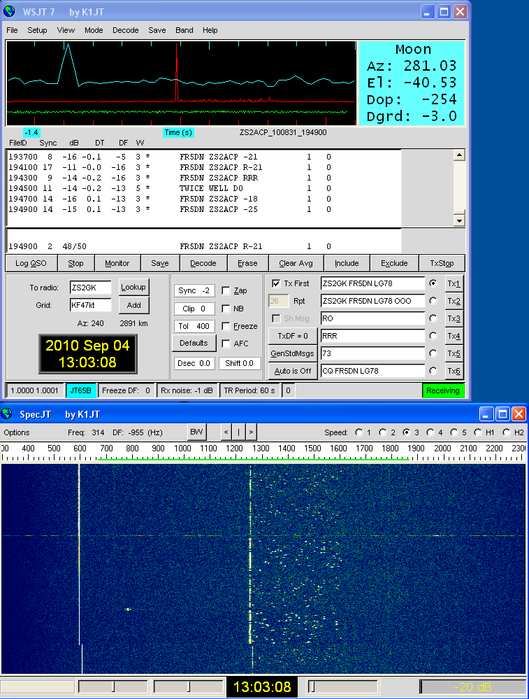Viewport: 529px width, 699px height.
Task: Click the Grid input field
Action: [x=90, y=305]
